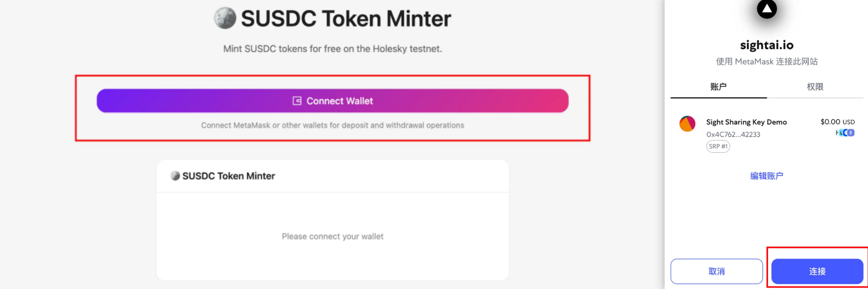This screenshot has height=289, width=868.
Task: Select the Sight Sharing Key Demo account avatar
Action: coord(687,124)
